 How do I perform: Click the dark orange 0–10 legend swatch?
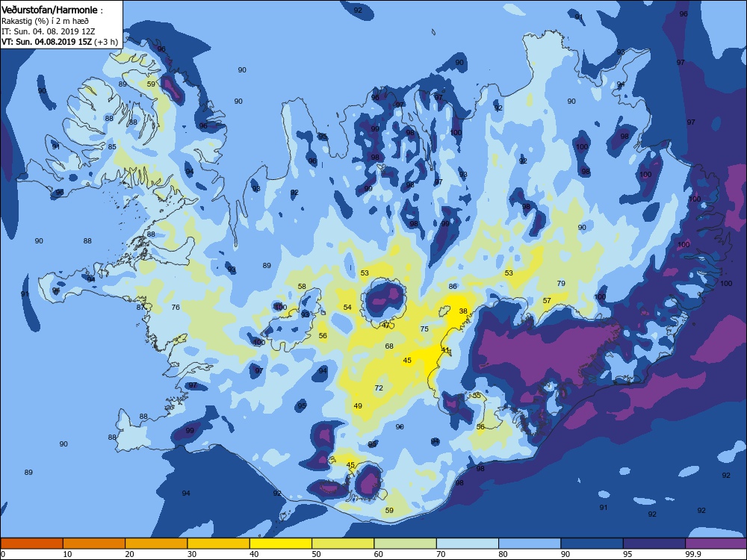pyautogui.click(x=31, y=544)
